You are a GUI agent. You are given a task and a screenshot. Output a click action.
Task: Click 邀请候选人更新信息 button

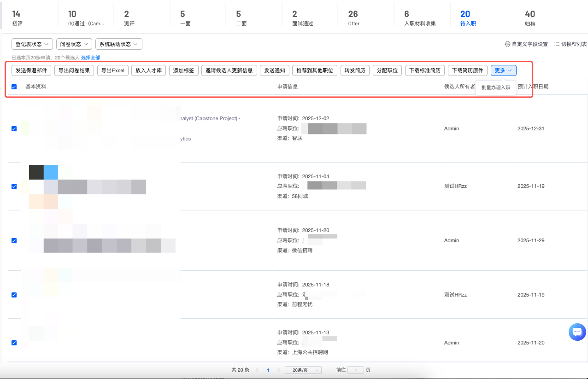[x=229, y=70]
